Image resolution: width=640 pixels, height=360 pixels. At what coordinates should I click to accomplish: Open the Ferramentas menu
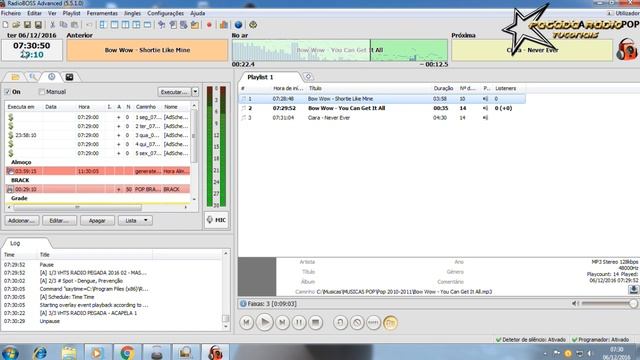pyautogui.click(x=102, y=13)
